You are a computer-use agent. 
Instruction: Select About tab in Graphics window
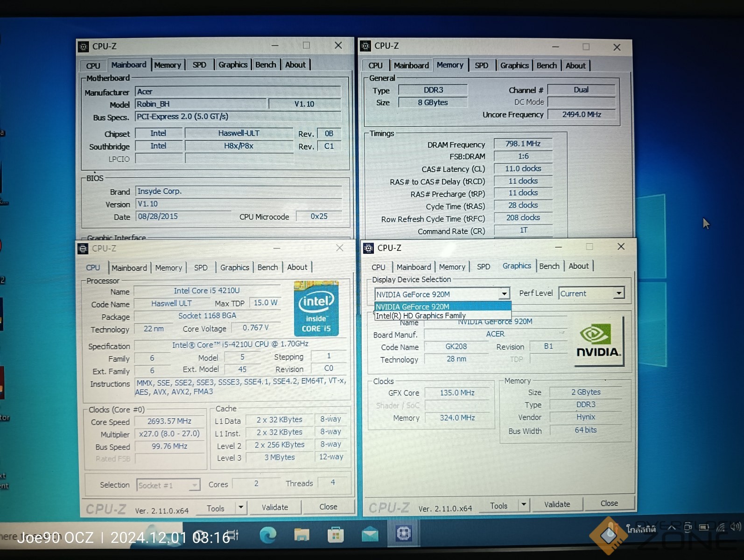point(579,266)
